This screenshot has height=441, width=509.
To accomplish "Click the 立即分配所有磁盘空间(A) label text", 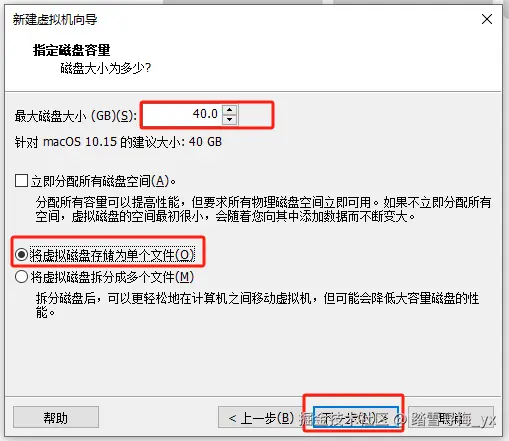I will pyautogui.click(x=103, y=181).
